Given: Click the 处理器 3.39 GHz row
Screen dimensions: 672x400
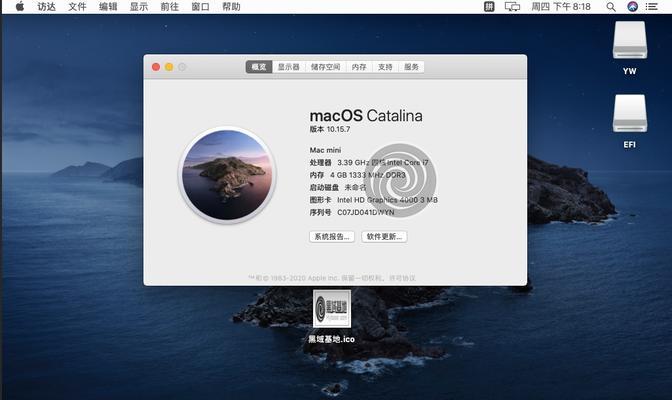Looking at the screenshot, I should point(369,162).
